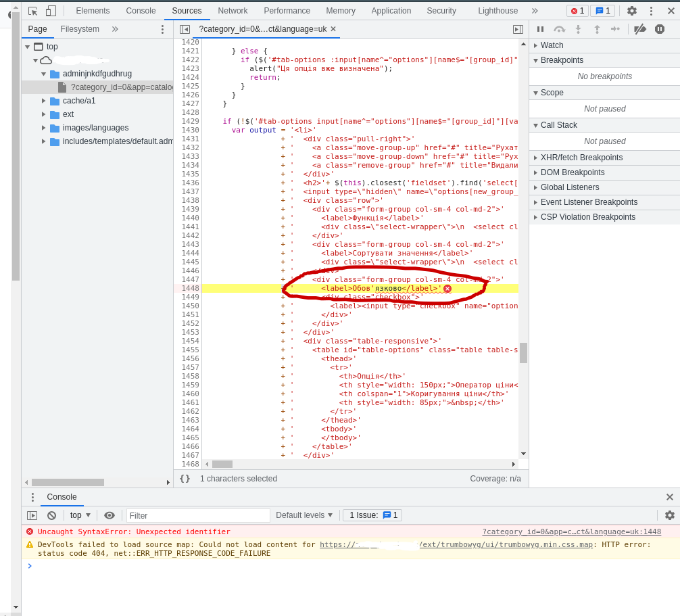The height and width of the screenshot is (616, 680).
Task: Open the Default levels dropdown
Action: 304,515
